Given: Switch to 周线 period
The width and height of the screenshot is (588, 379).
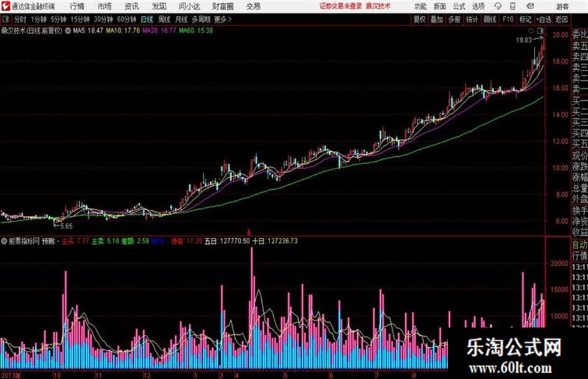Looking at the screenshot, I should click(164, 19).
